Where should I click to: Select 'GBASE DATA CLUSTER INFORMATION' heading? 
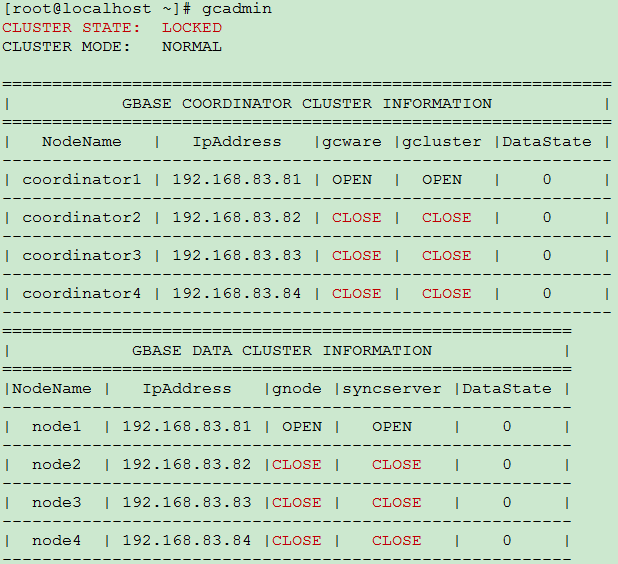pos(282,350)
